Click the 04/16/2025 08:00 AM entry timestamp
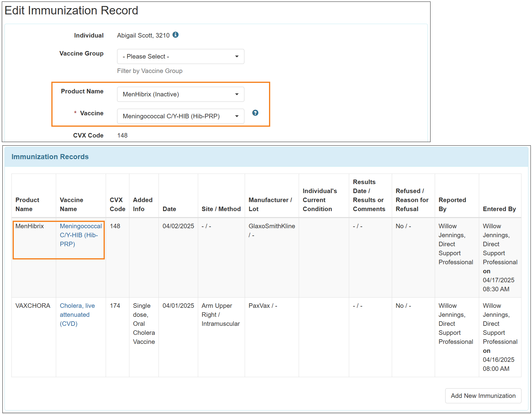Image resolution: width=532 pixels, height=415 pixels. pos(498,364)
